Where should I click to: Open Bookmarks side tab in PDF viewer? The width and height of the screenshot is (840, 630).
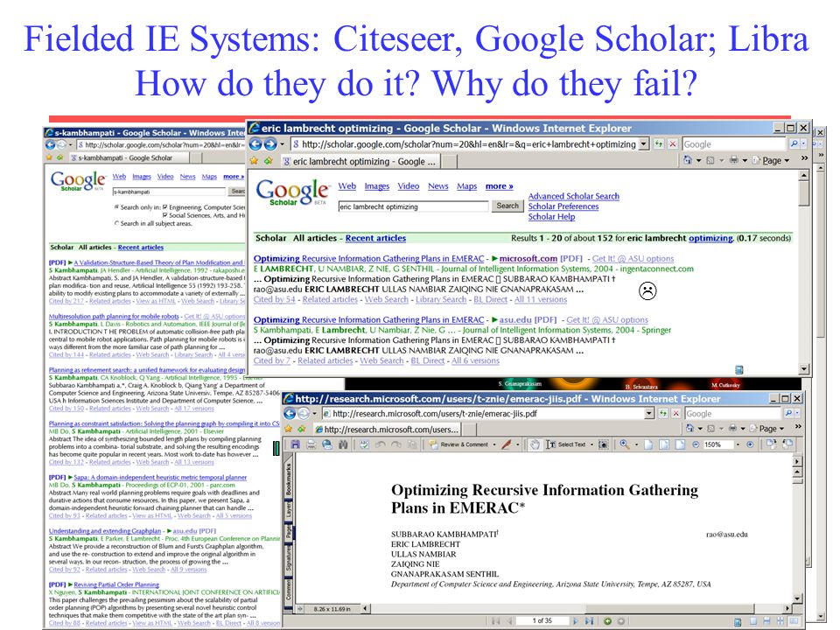point(288,479)
